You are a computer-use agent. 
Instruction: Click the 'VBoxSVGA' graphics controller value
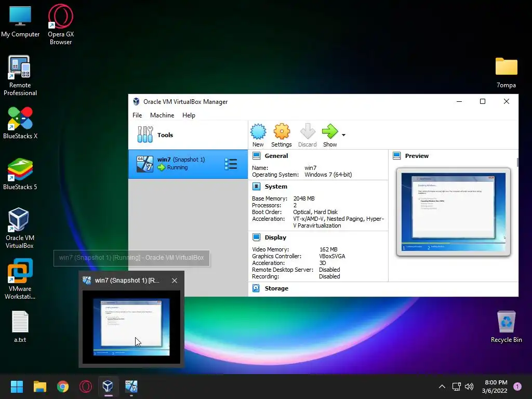(332, 256)
